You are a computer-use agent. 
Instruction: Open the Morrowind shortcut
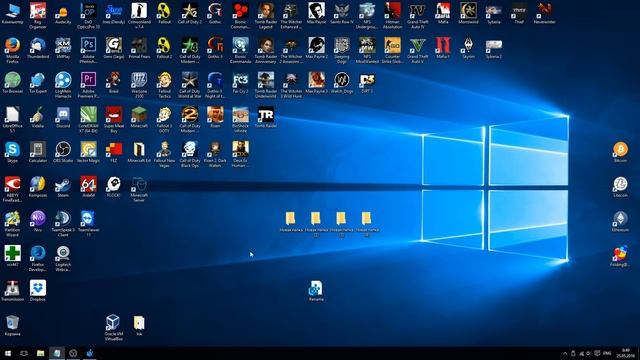[x=468, y=11]
